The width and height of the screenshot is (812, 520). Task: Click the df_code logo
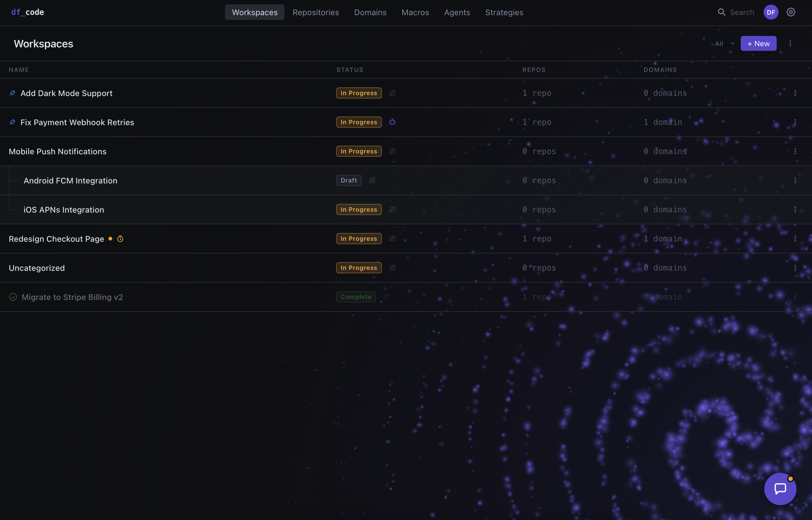point(28,12)
